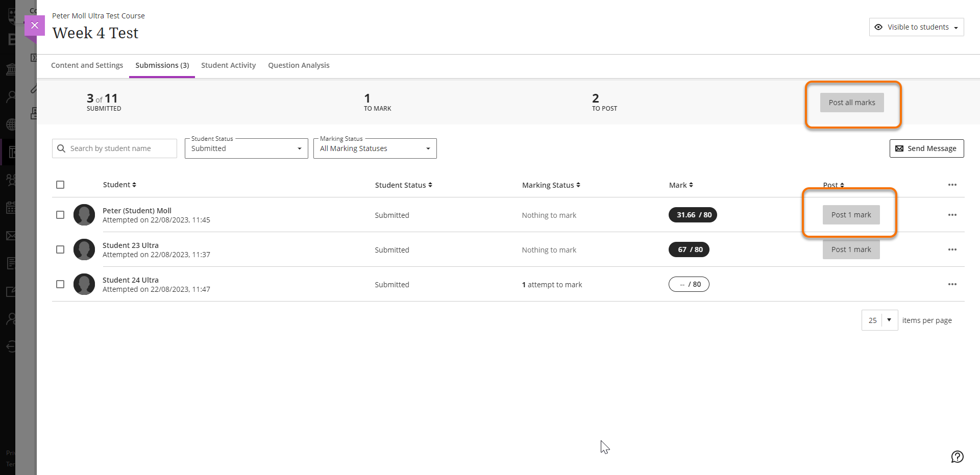Open more options for Student 24 Ultra

pyautogui.click(x=952, y=284)
